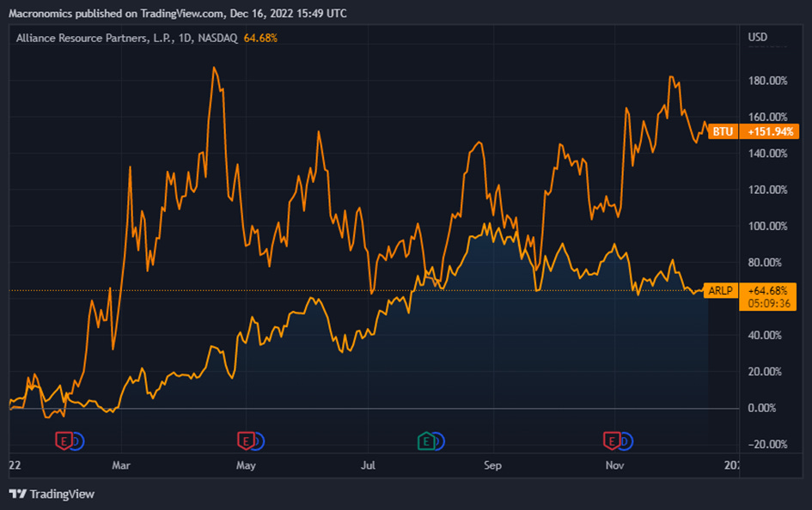Click the 64.68% value in the legend
The height and width of the screenshot is (510, 812).
tap(260, 38)
